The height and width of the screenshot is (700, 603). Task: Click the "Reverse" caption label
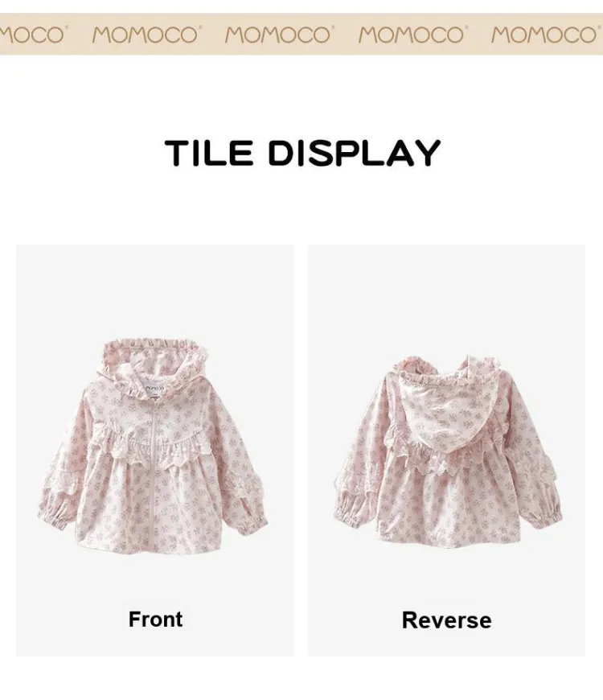446,620
